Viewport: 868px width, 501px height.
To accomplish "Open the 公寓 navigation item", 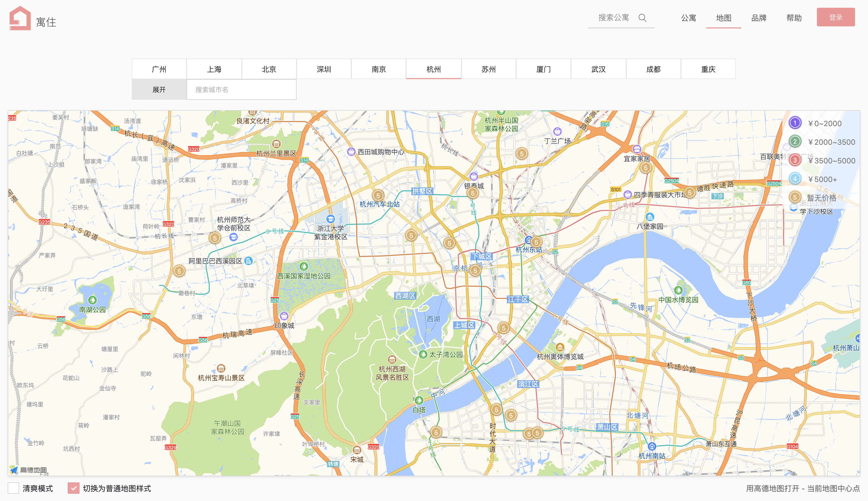I will 688,18.
